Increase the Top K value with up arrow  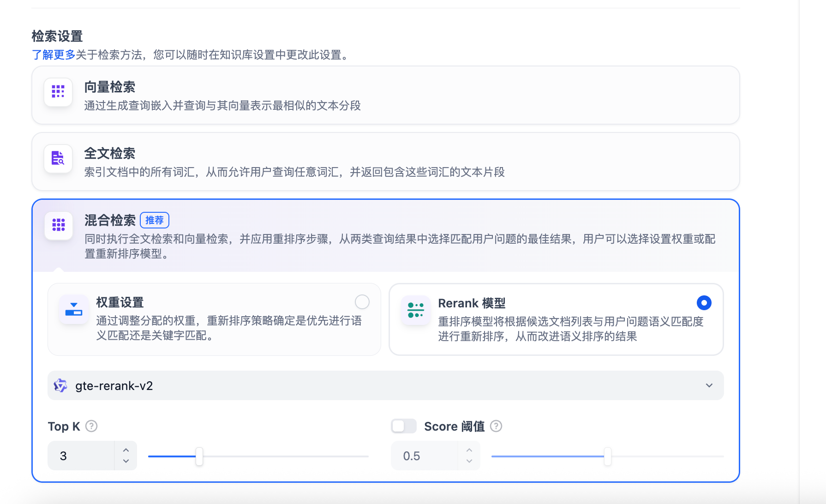pos(126,450)
